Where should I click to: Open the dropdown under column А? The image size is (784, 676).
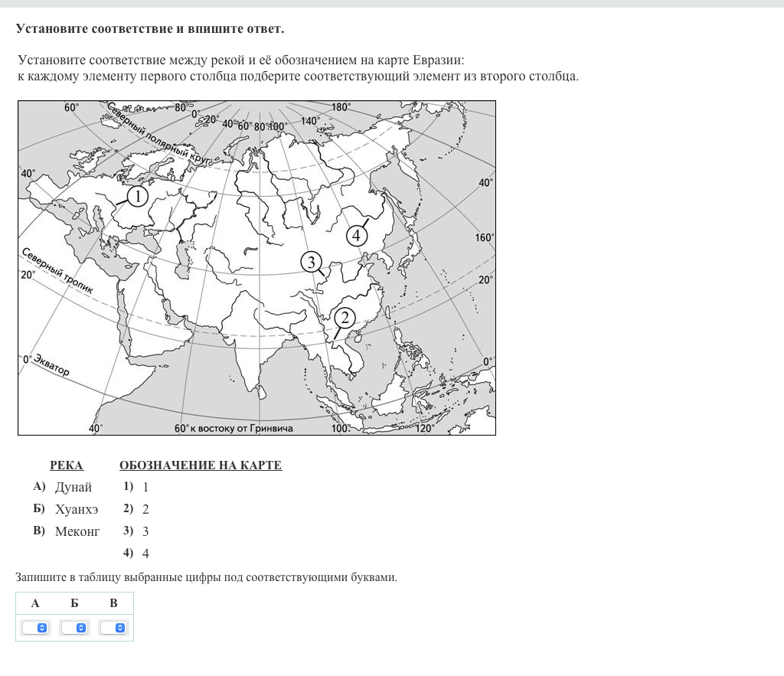tap(35, 628)
